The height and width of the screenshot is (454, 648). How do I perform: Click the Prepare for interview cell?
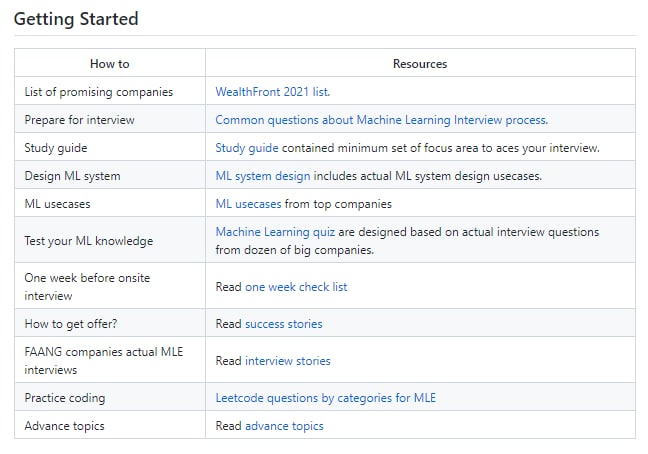coord(79,119)
